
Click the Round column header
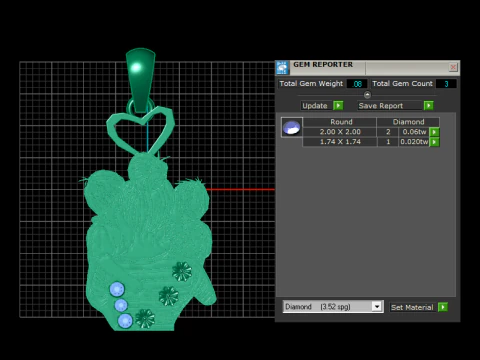(340, 122)
